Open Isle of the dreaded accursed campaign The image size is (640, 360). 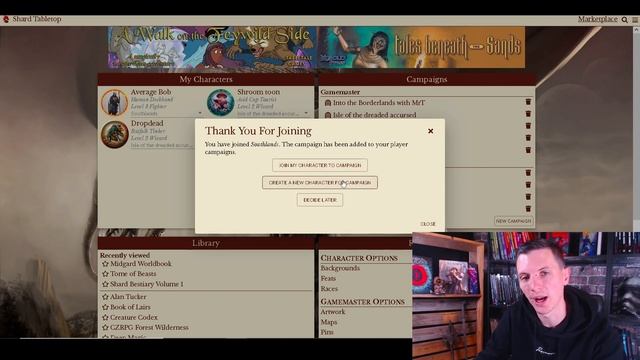coord(374,115)
